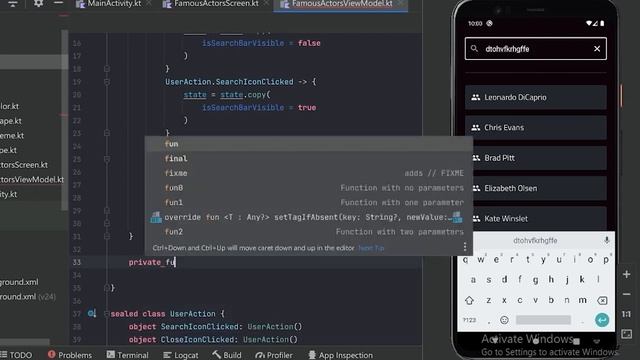Tap keyboard enter action key
Image resolution: width=640 pixels, height=360 pixels.
(602, 320)
